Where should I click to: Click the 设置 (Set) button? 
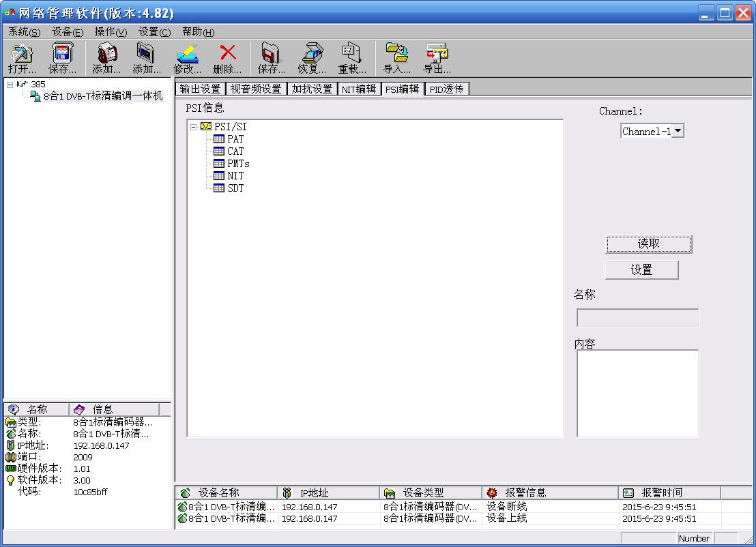[642, 270]
